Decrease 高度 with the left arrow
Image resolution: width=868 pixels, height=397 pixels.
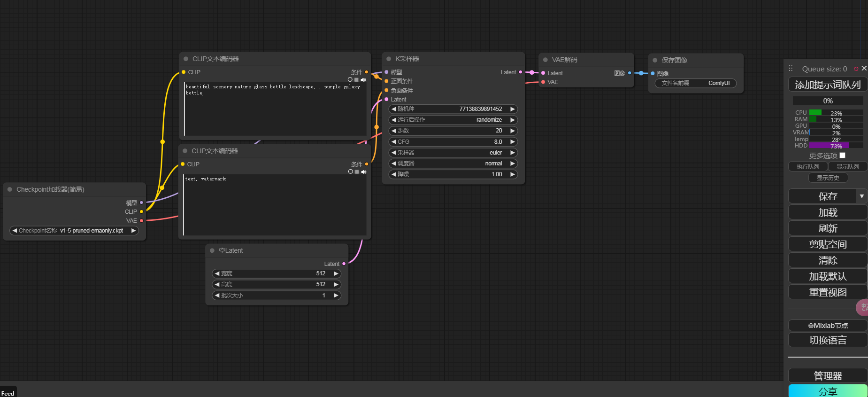pos(217,284)
